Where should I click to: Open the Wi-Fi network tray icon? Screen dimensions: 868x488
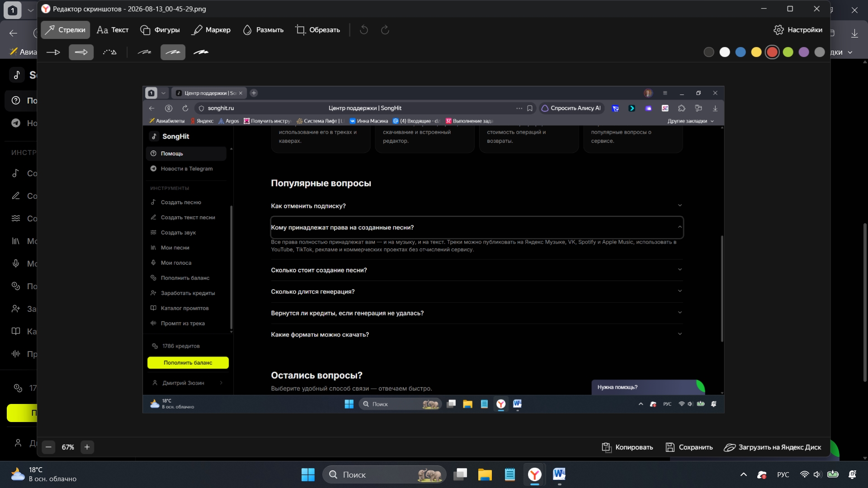click(x=804, y=474)
